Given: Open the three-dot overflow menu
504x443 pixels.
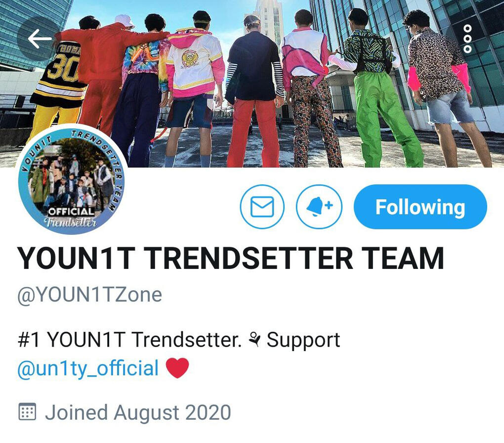Looking at the screenshot, I should pyautogui.click(x=467, y=39).
